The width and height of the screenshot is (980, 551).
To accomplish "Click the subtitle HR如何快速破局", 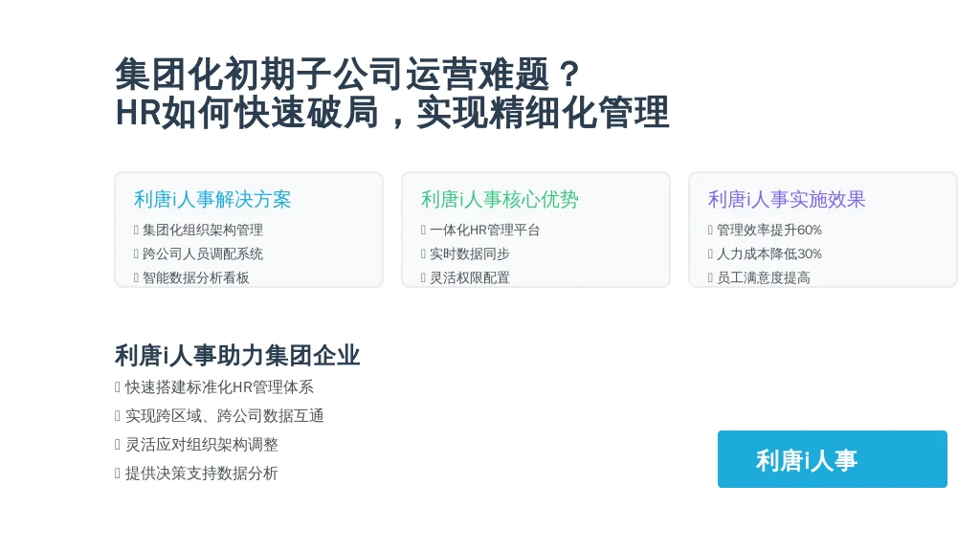I will (248, 113).
